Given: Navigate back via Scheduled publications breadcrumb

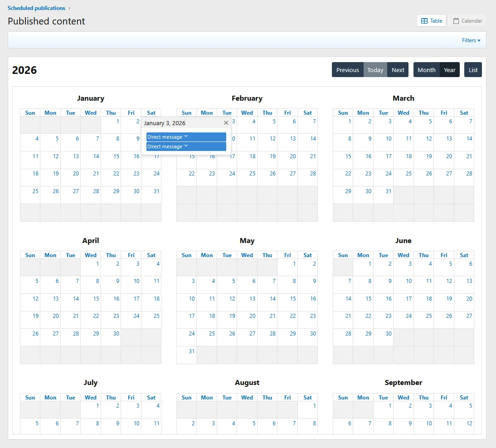Looking at the screenshot, I should point(36,8).
